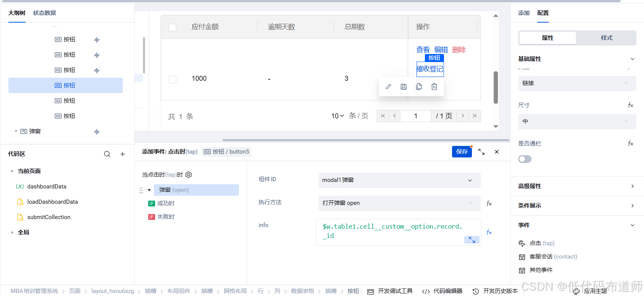Collapse the 事件 section

[x=633, y=225]
